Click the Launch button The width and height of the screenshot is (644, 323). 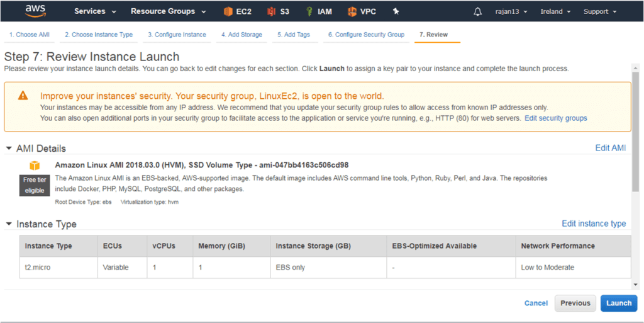[619, 303]
